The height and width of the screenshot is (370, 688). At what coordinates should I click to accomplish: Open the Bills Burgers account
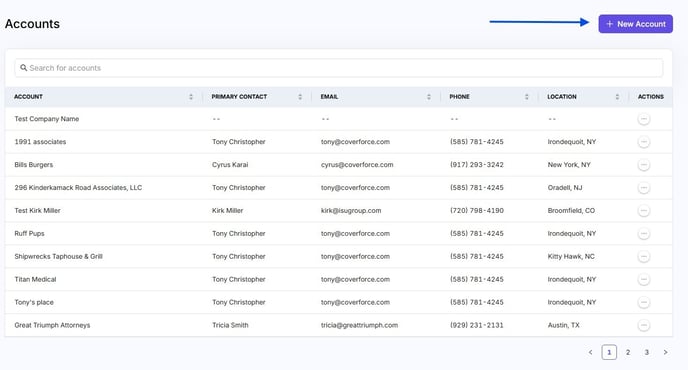click(x=34, y=165)
